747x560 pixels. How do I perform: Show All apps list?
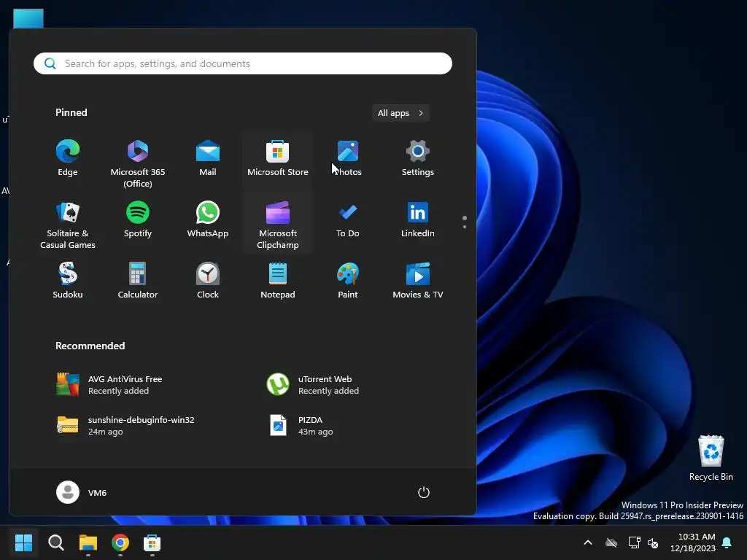pyautogui.click(x=400, y=113)
